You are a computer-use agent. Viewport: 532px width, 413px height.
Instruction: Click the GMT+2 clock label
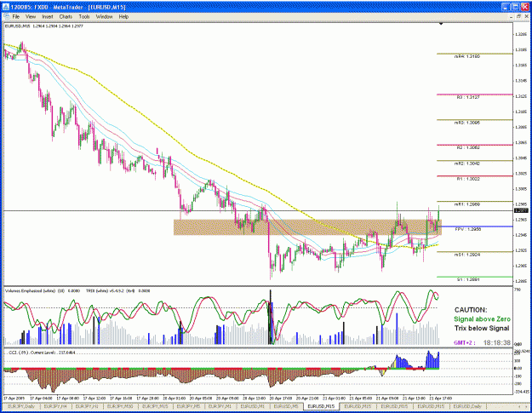coord(465,343)
